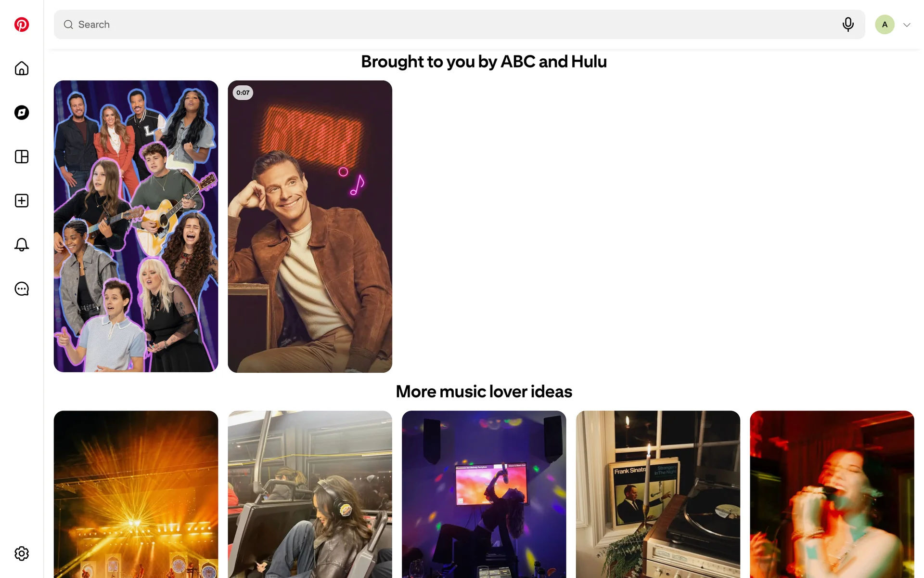Open the orange concert stage lights pin
This screenshot has height=578, width=924.
click(136, 494)
